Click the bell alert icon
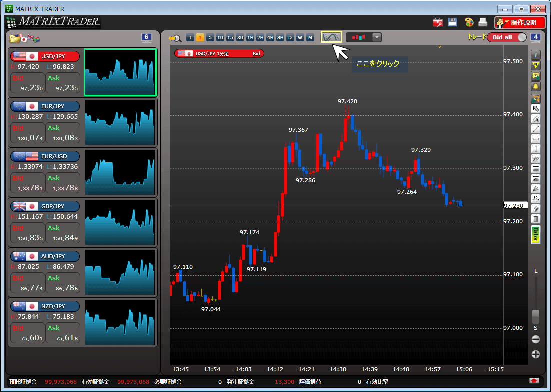 pyautogui.click(x=535, y=86)
